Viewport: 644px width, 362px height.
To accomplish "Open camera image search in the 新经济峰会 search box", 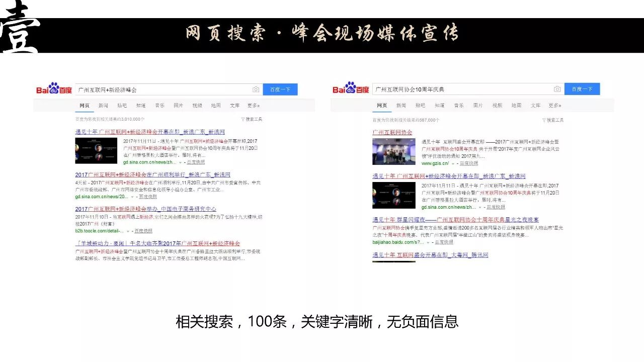I will [x=256, y=89].
